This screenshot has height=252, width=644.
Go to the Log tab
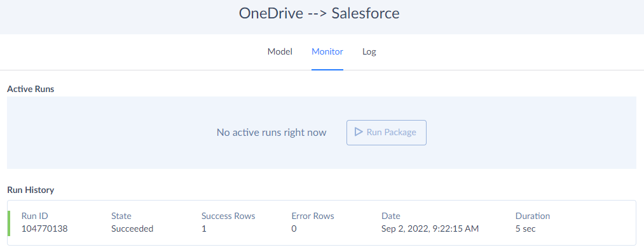369,52
